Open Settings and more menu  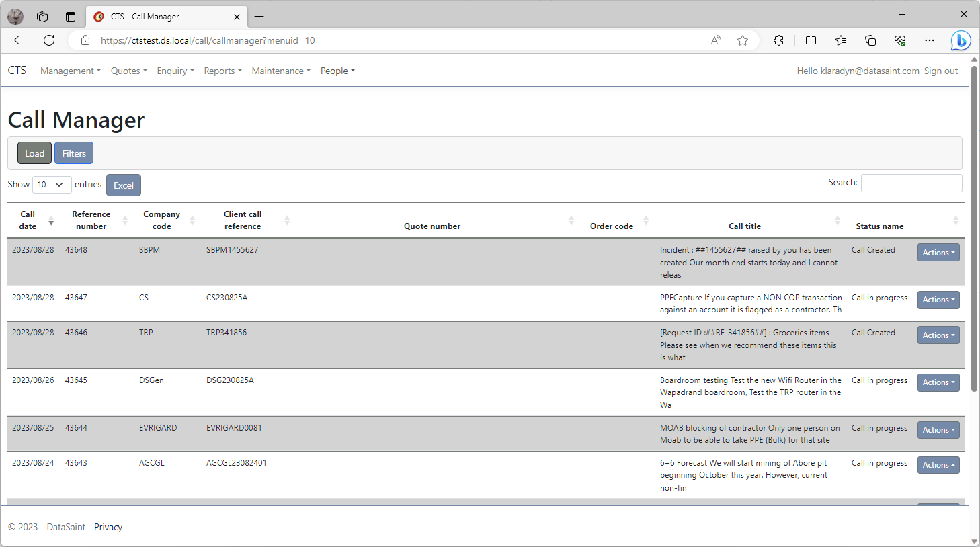click(x=930, y=40)
